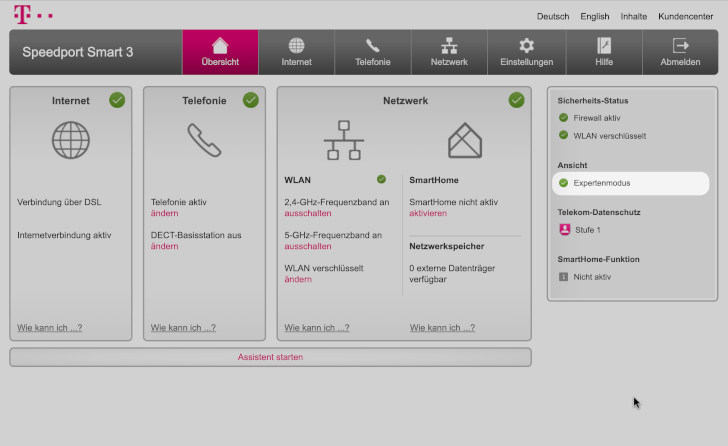Open 'Wie kann ich' in Telefonie card
This screenshot has width=728, height=446.
pyautogui.click(x=183, y=328)
